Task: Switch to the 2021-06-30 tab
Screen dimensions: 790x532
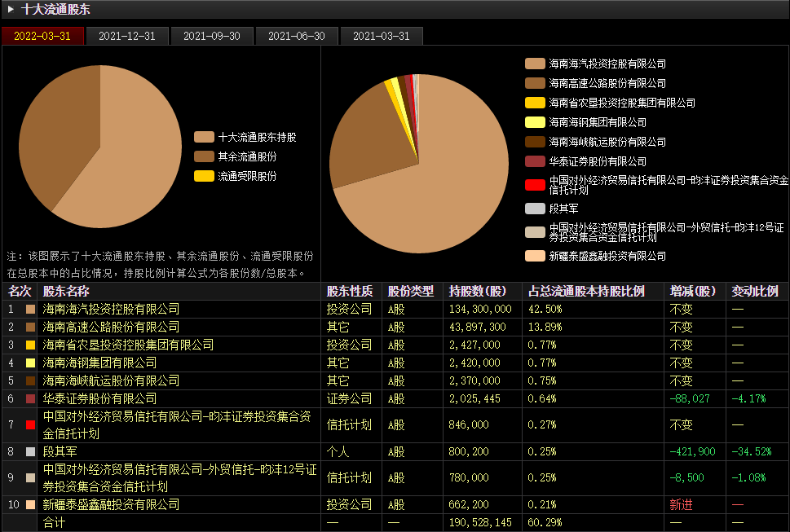Action: click(x=296, y=36)
